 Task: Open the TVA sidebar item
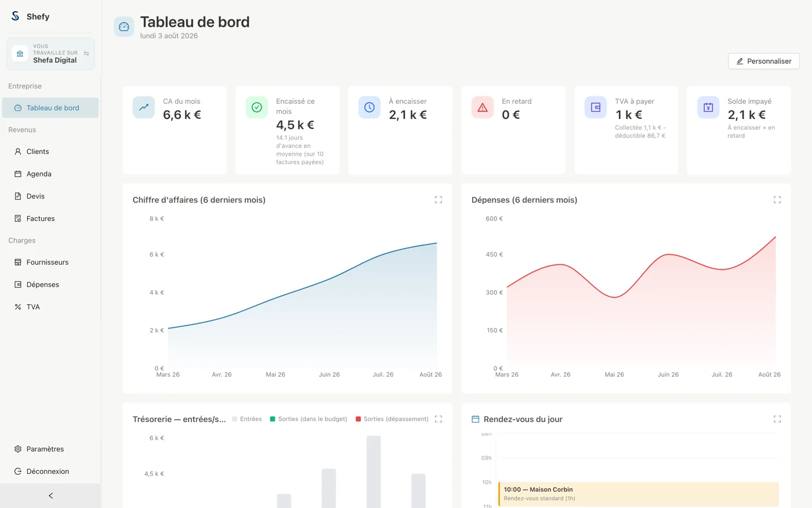tap(50, 307)
